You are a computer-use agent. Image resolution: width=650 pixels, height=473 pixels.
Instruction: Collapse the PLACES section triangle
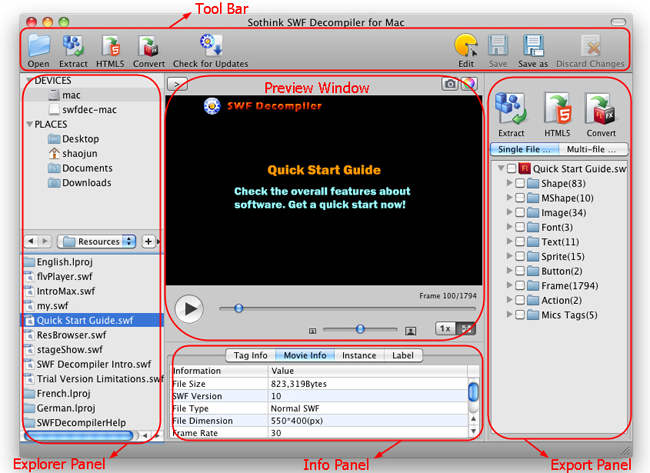[x=29, y=124]
